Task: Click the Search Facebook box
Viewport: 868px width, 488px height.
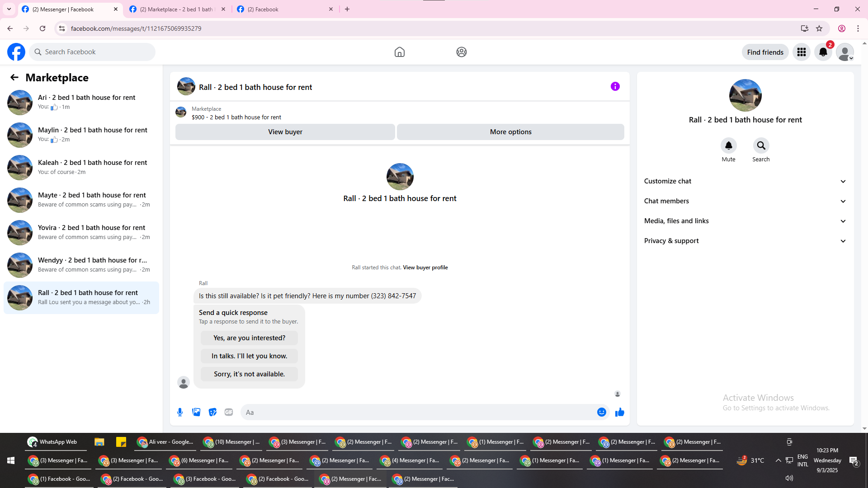Action: [92, 52]
